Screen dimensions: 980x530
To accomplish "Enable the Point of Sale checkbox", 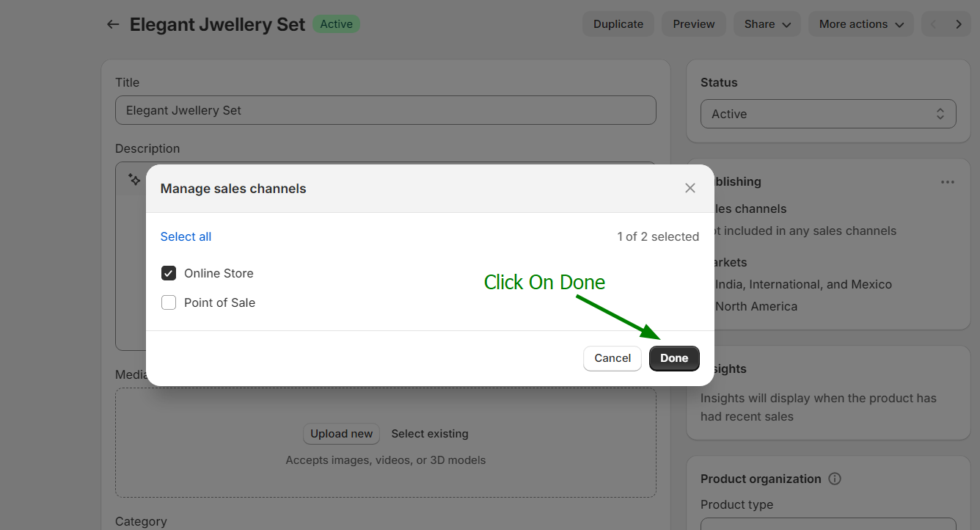I will 169,302.
